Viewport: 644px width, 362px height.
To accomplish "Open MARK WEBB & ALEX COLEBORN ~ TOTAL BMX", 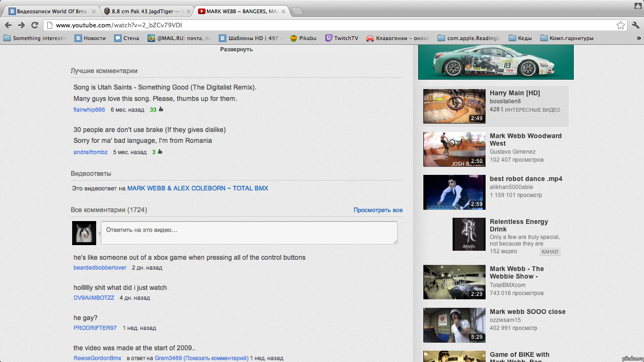I will 198,188.
